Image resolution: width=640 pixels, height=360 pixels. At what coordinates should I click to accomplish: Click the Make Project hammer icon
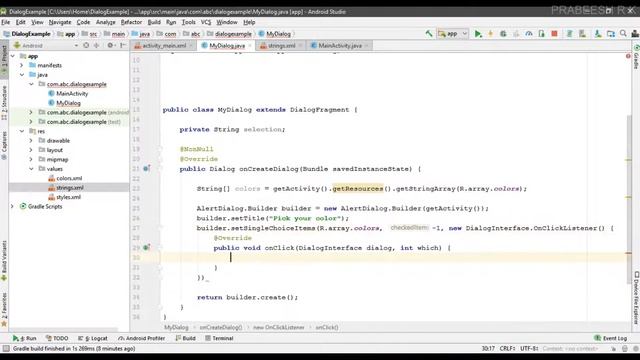[429, 34]
